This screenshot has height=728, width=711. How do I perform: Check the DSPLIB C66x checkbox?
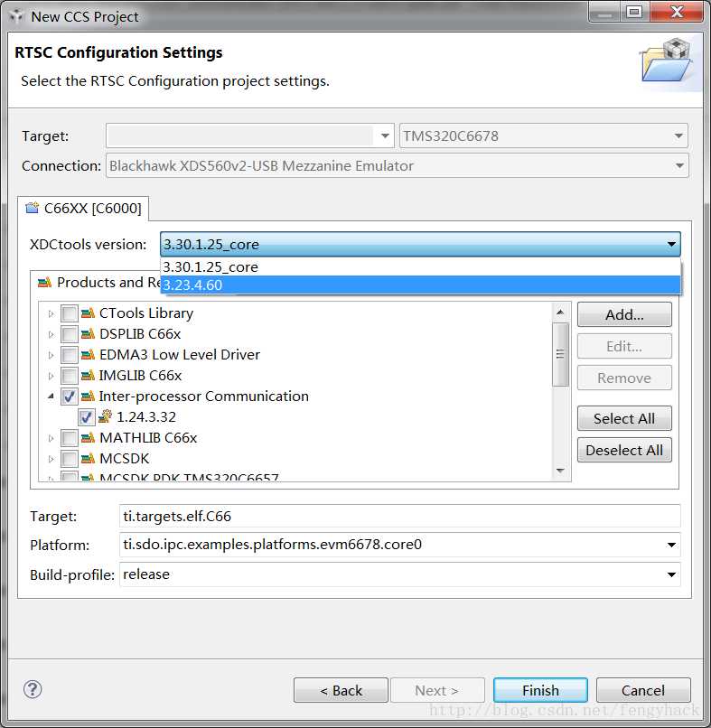(70, 334)
